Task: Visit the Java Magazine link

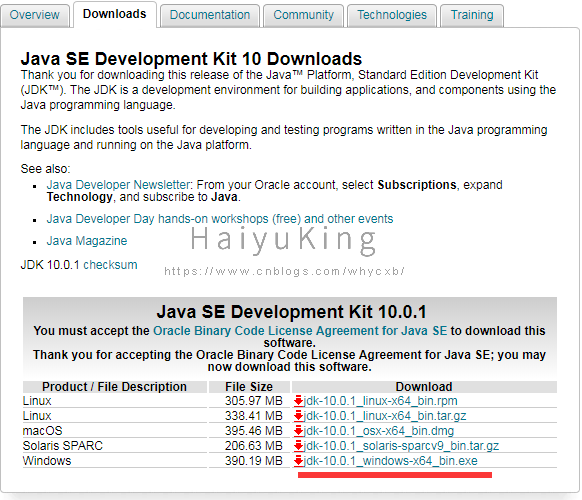Action: (x=86, y=241)
